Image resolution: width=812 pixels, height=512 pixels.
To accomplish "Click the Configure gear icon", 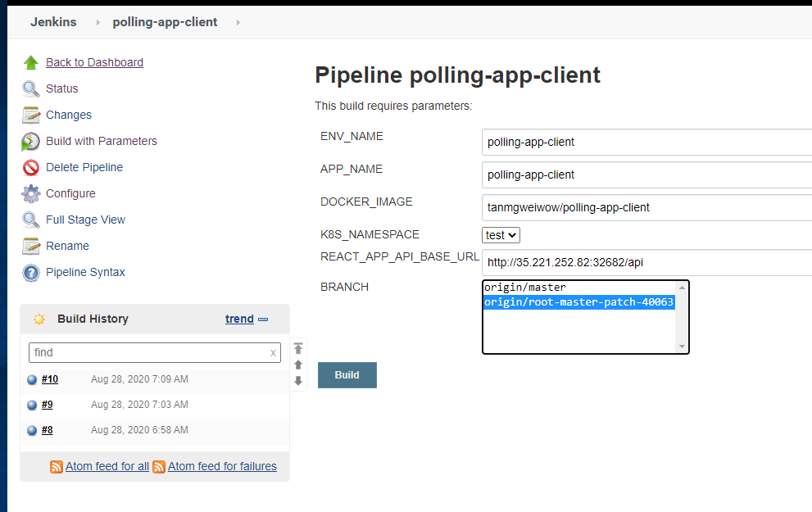I will click(31, 193).
